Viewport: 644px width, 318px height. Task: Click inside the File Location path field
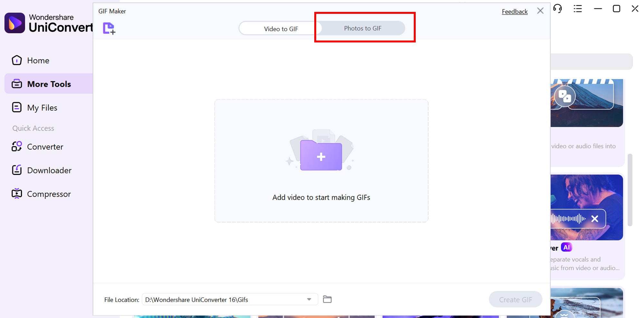[225, 299]
